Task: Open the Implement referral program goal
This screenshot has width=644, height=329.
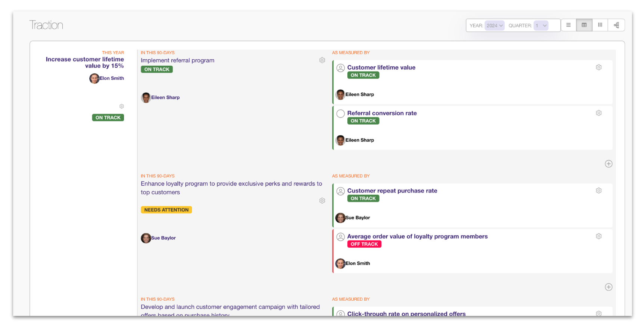Action: click(x=177, y=60)
